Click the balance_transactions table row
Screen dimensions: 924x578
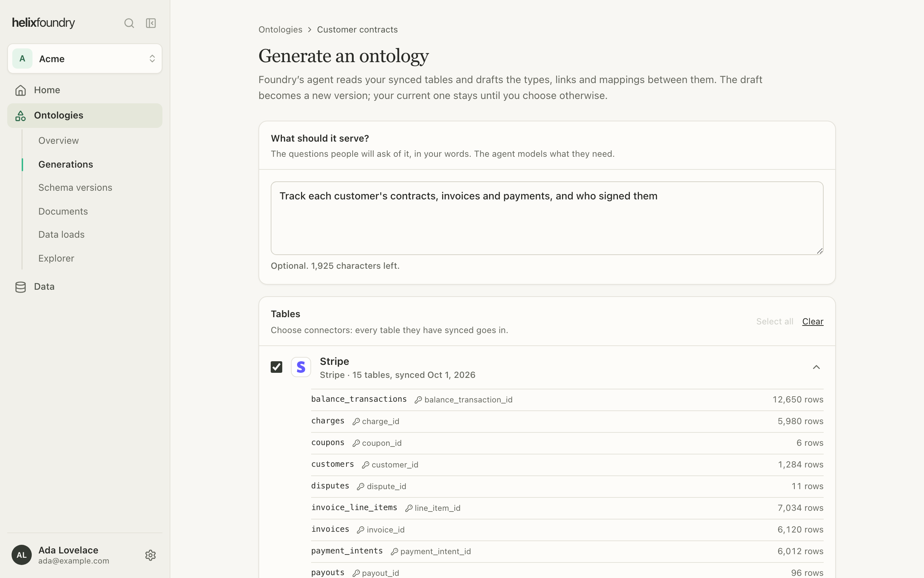click(x=567, y=400)
